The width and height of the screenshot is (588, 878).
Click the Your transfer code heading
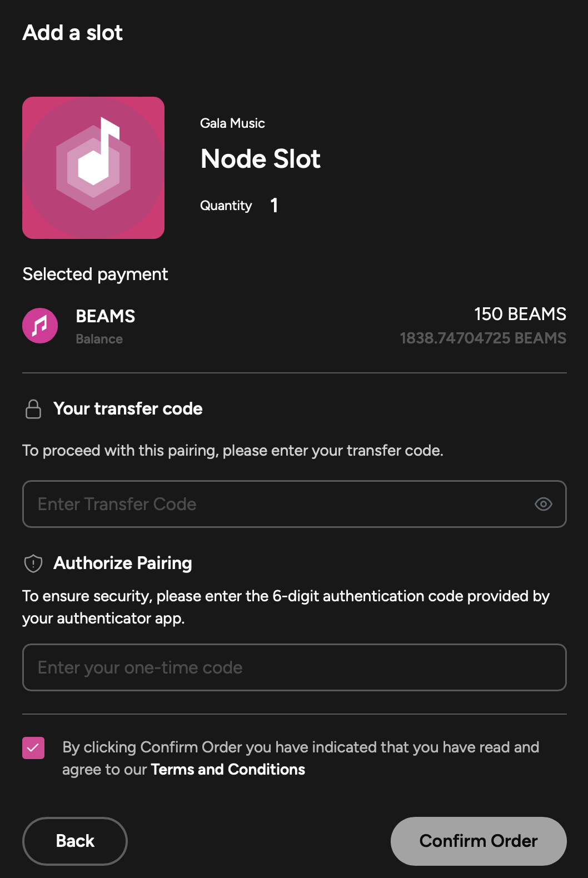tap(128, 409)
